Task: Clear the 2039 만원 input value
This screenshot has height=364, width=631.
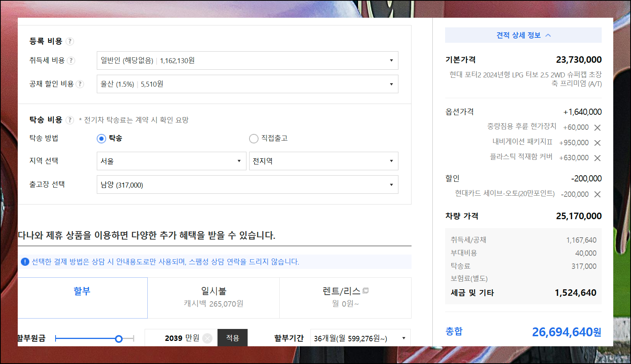Action: coord(208,338)
